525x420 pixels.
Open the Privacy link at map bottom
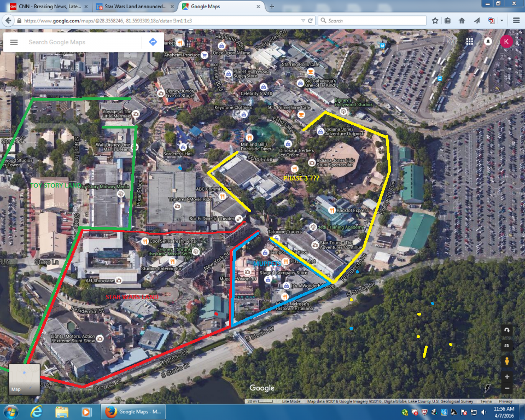click(x=505, y=401)
